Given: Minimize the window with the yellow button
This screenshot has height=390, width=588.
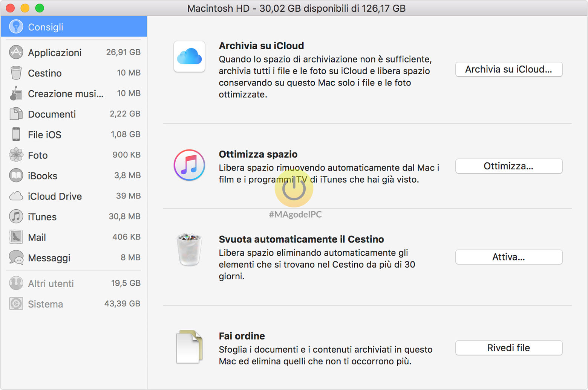Looking at the screenshot, I should [x=25, y=8].
